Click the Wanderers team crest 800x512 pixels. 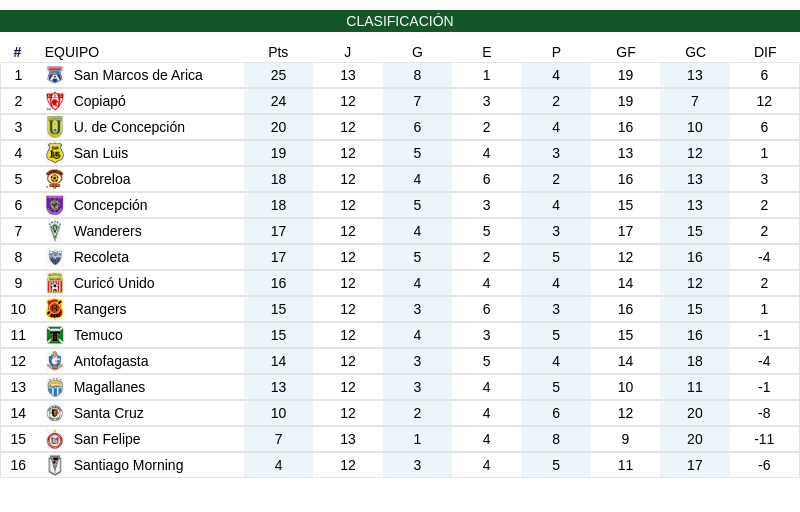coord(55,231)
